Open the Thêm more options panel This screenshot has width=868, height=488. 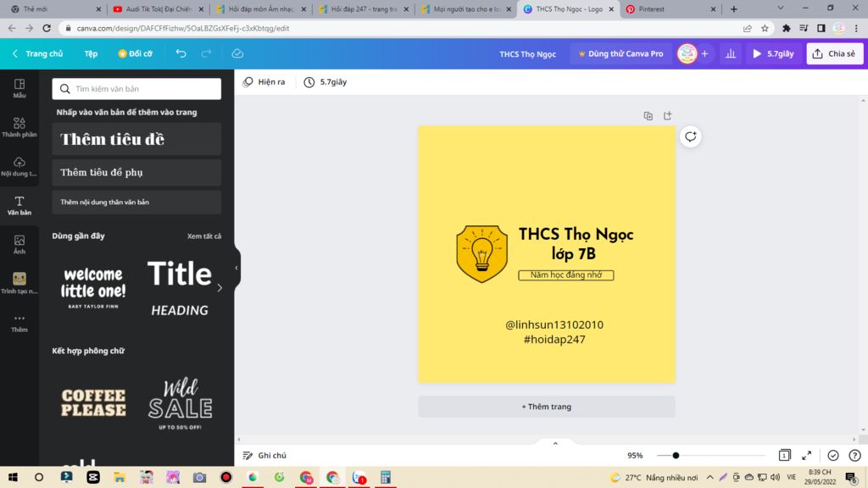19,323
